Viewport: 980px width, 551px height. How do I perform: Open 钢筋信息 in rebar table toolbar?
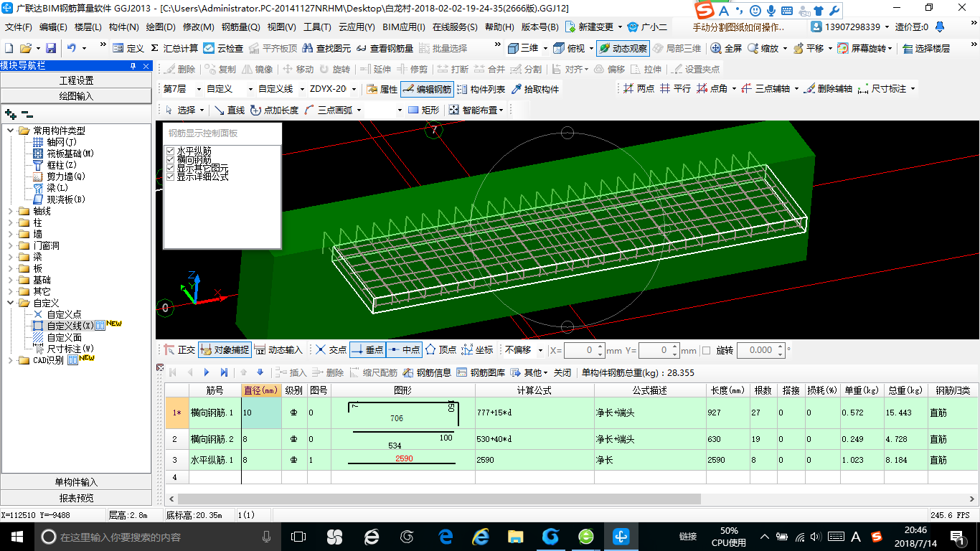point(427,372)
